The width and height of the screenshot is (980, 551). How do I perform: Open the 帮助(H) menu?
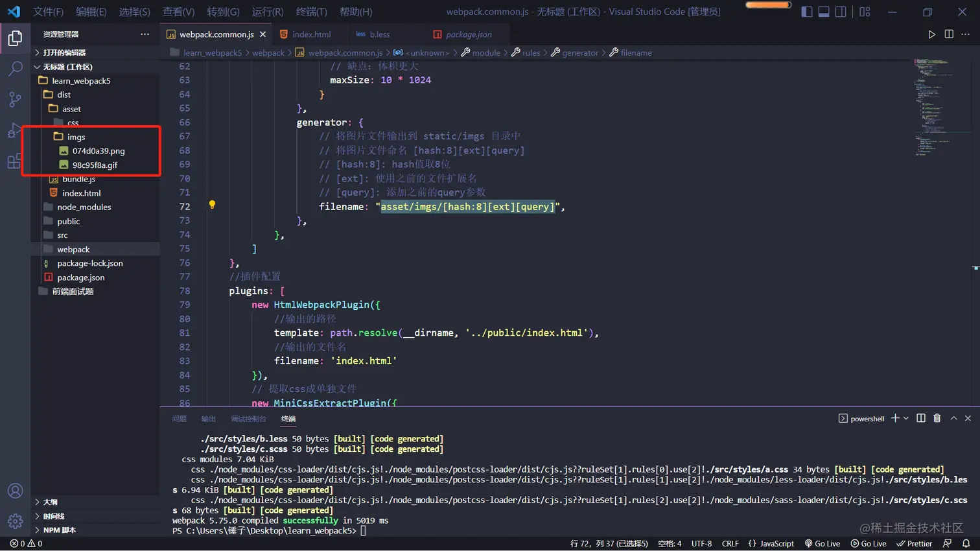[356, 12]
